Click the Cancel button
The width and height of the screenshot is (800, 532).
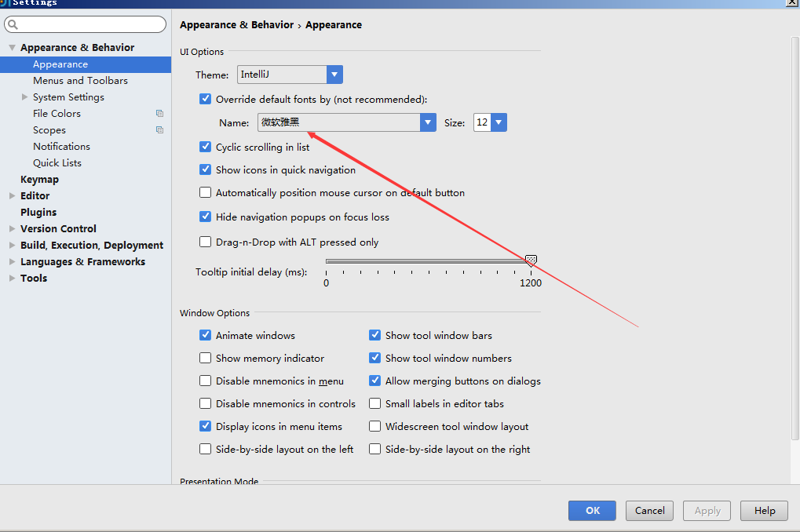pos(649,511)
